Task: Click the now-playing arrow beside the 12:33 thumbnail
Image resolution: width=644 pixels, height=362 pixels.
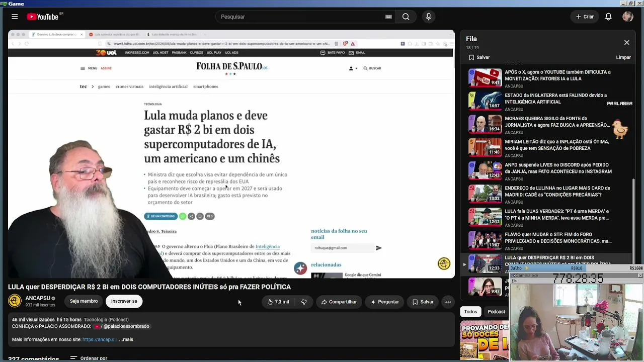Action: pos(464,264)
